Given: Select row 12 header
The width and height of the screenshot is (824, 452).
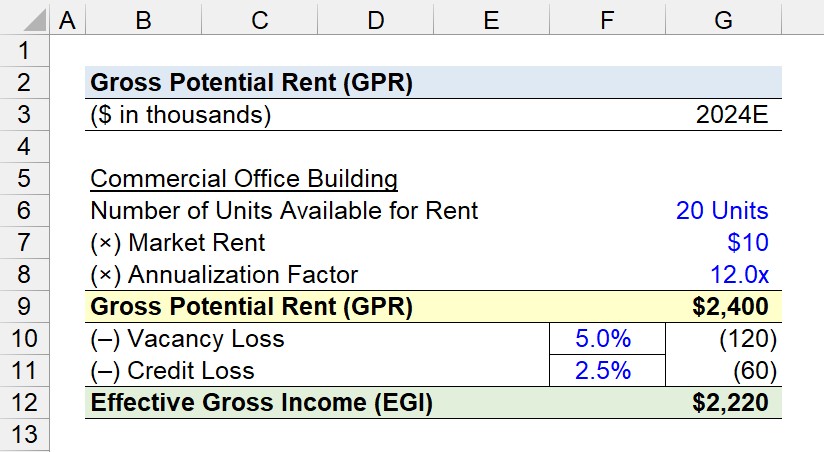Looking at the screenshot, I should [24, 403].
